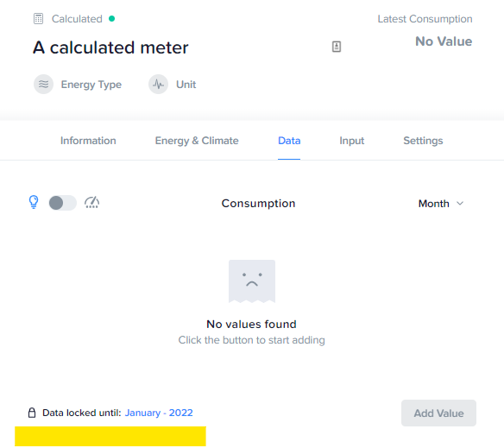The height and width of the screenshot is (448, 504).
Task: Click the Add Value button
Action: [x=438, y=413]
